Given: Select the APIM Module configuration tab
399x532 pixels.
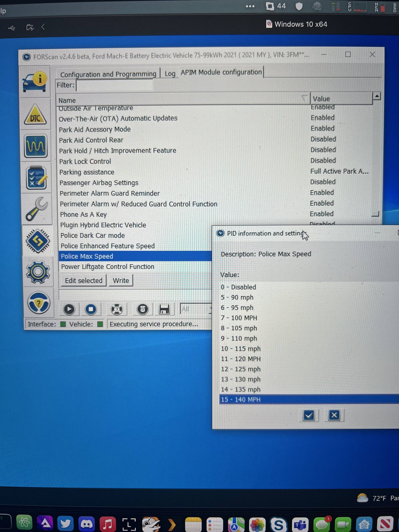Looking at the screenshot, I should (x=221, y=72).
